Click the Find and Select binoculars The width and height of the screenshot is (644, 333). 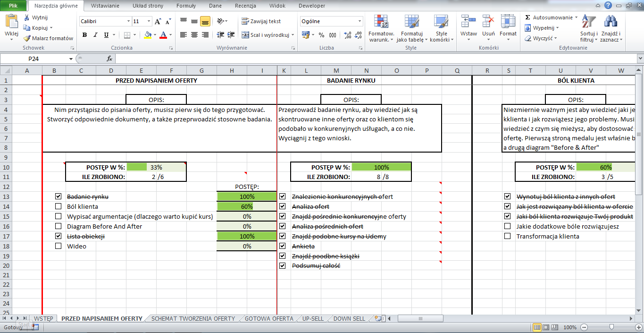point(611,28)
